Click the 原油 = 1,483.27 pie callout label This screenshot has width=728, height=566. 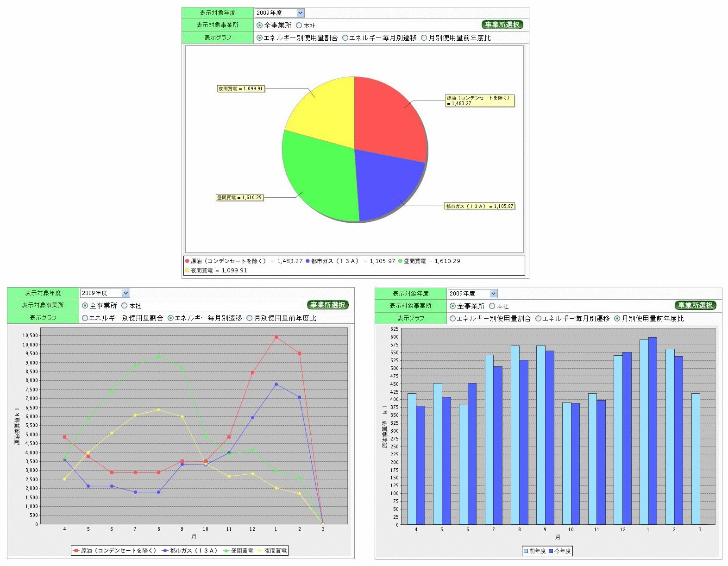(x=480, y=101)
